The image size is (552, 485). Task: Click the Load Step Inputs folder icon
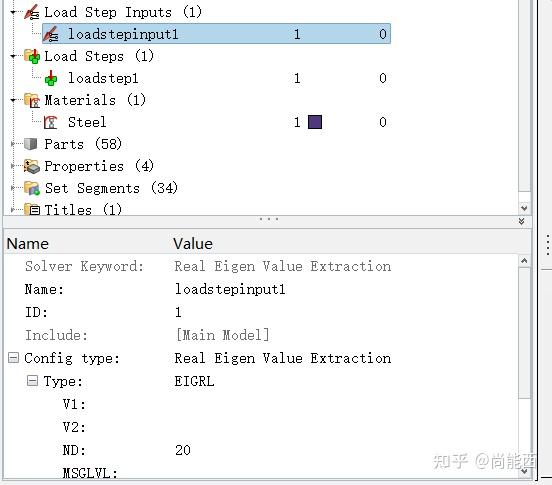(32, 12)
